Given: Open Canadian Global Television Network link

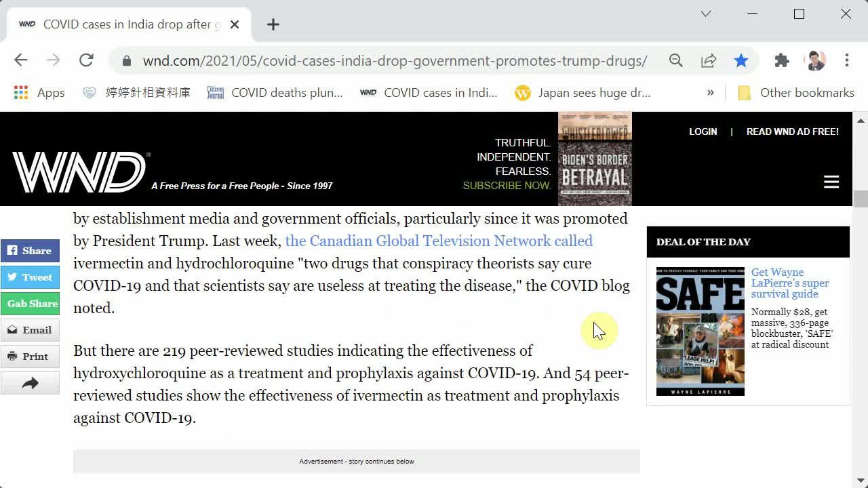Looking at the screenshot, I should click(x=439, y=241).
